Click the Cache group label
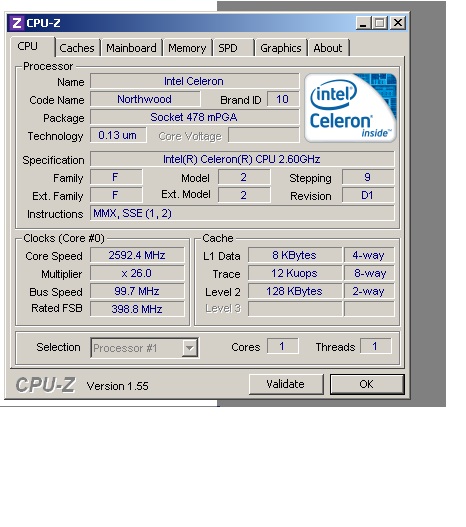Viewport: 466px width, 527px height. (218, 238)
